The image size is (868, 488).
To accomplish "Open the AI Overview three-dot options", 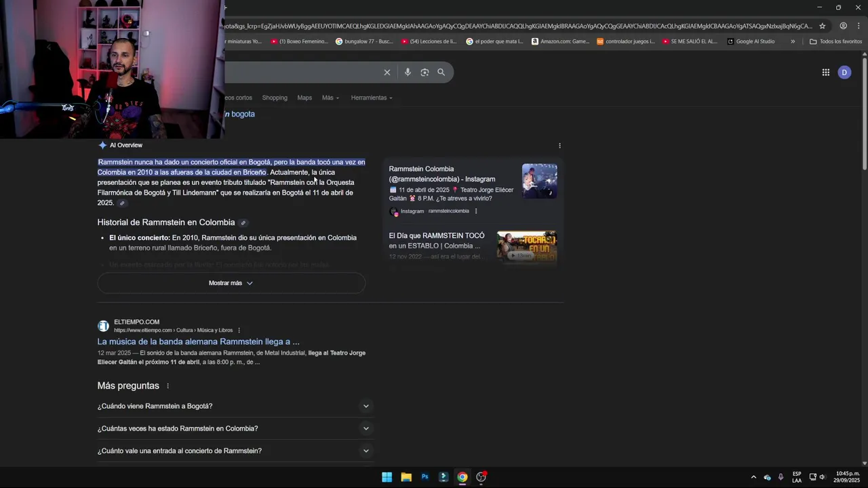I will coord(559,146).
